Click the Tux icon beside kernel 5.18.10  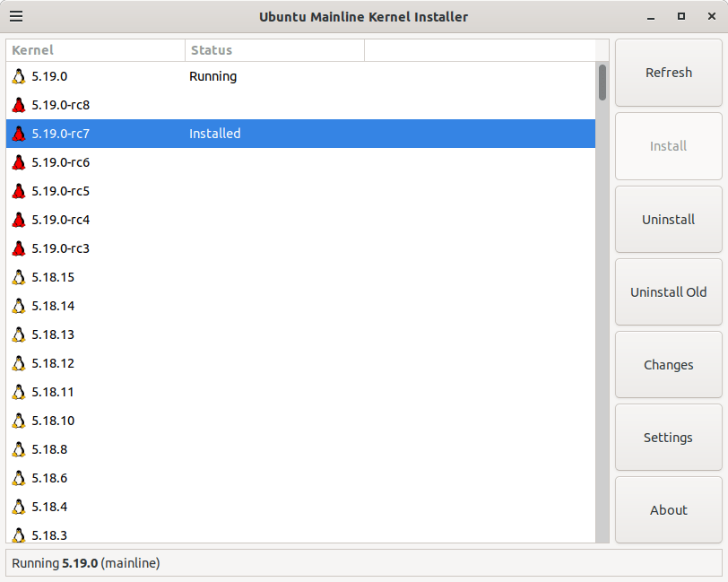19,421
